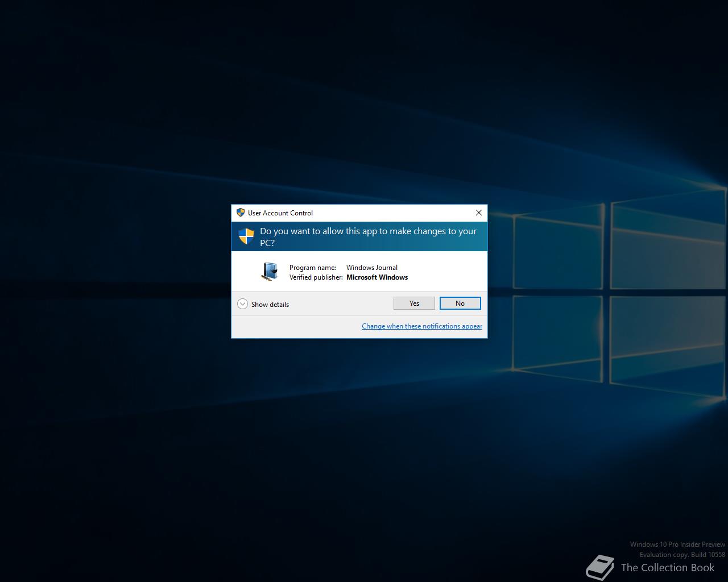This screenshot has width=728, height=582.
Task: Click the 'Do you want to allow' prompt text
Action: coord(368,237)
